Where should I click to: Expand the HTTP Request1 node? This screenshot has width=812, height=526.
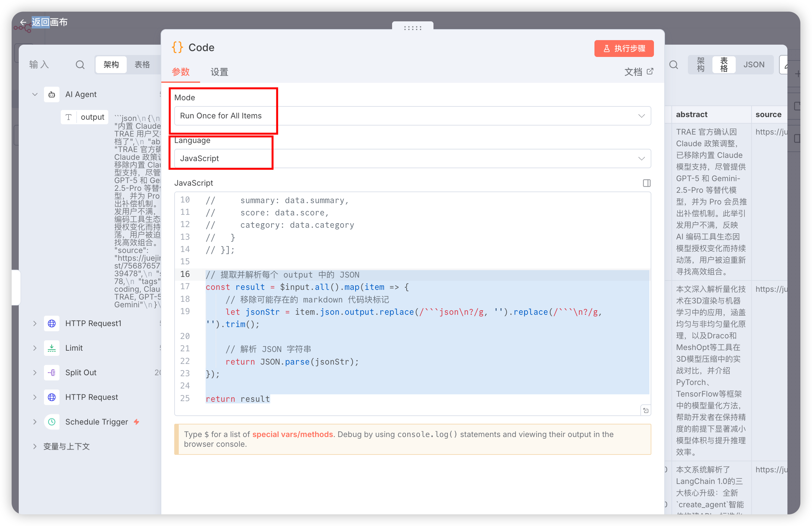pyautogui.click(x=35, y=323)
